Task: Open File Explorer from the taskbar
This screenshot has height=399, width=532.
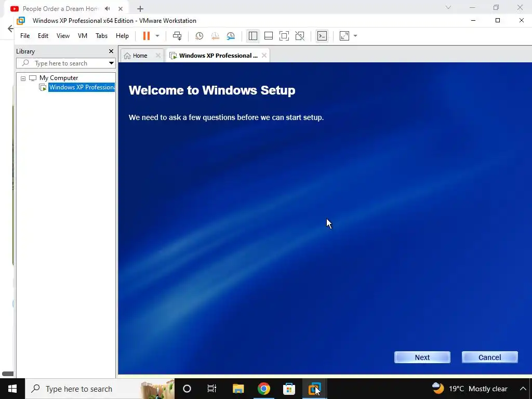Action: (238, 389)
